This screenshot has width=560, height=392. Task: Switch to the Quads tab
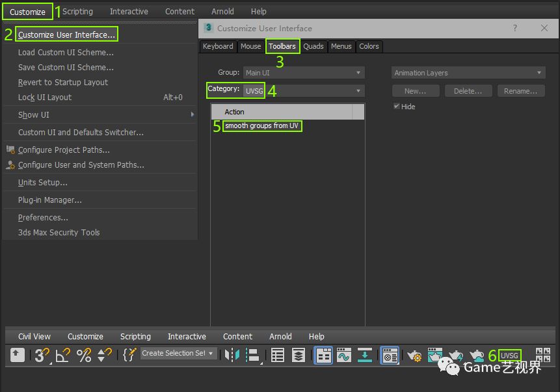point(313,46)
